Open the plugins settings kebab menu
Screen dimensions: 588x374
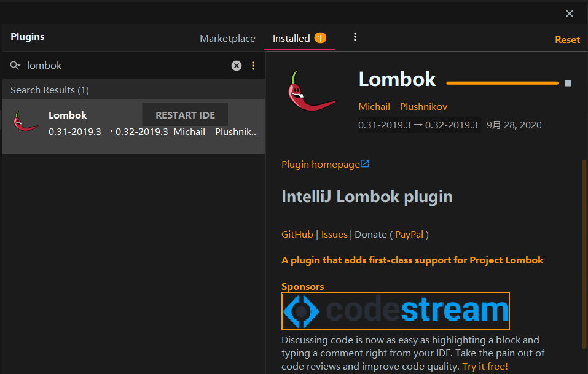355,37
